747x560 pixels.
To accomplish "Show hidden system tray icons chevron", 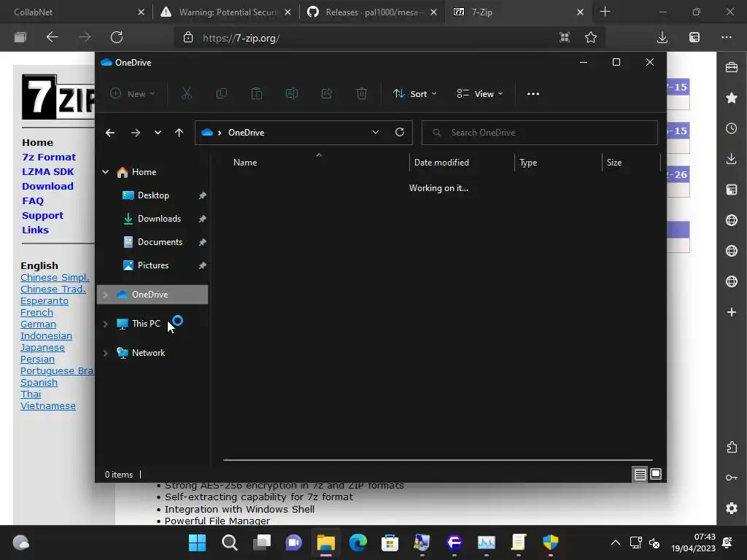I will pyautogui.click(x=616, y=542).
